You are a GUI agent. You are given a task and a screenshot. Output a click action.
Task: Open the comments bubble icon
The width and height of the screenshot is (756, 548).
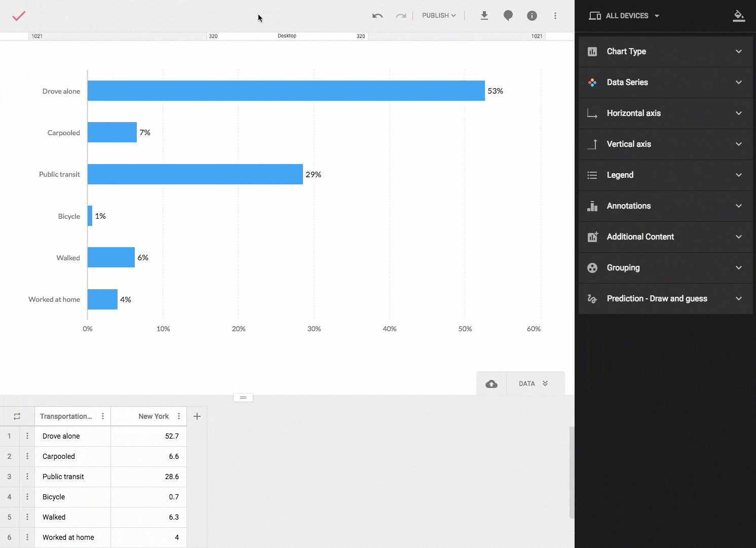tap(508, 16)
